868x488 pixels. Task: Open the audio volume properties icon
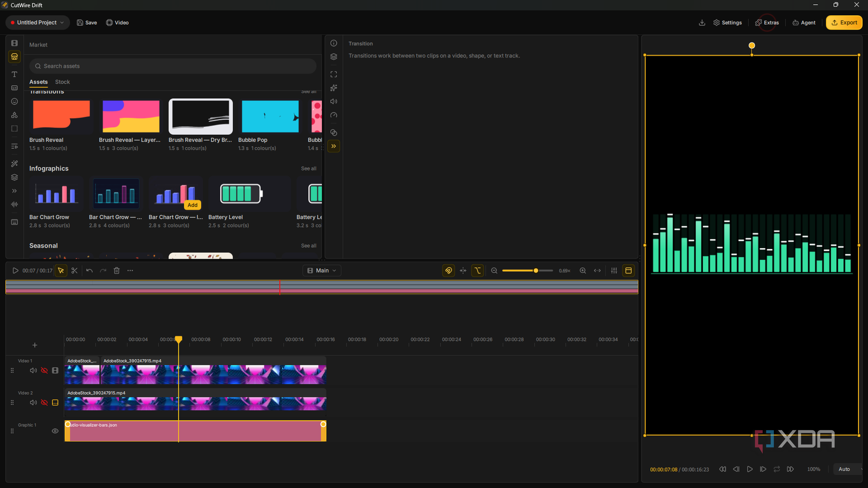pyautogui.click(x=334, y=101)
